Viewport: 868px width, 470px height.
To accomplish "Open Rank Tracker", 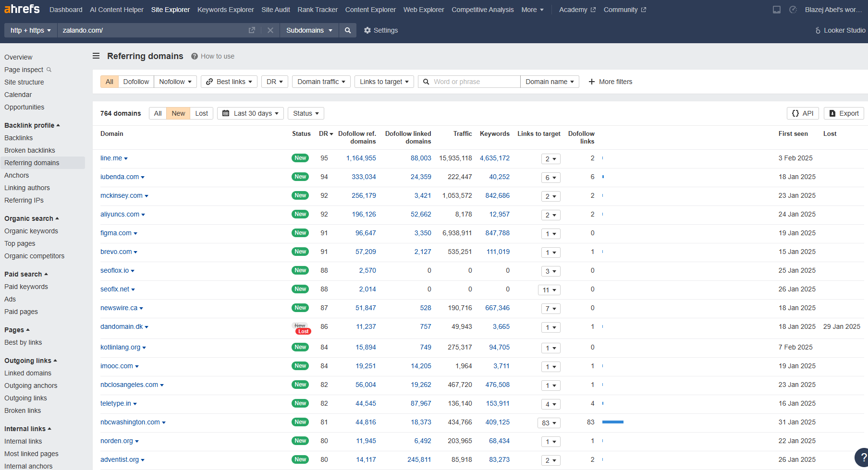I will pyautogui.click(x=318, y=10).
